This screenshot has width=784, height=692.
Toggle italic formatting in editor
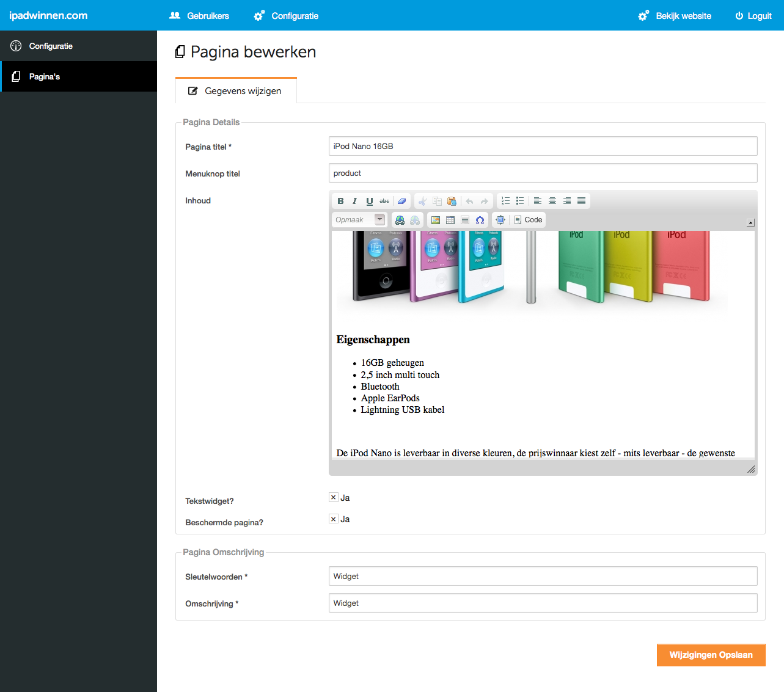point(354,201)
